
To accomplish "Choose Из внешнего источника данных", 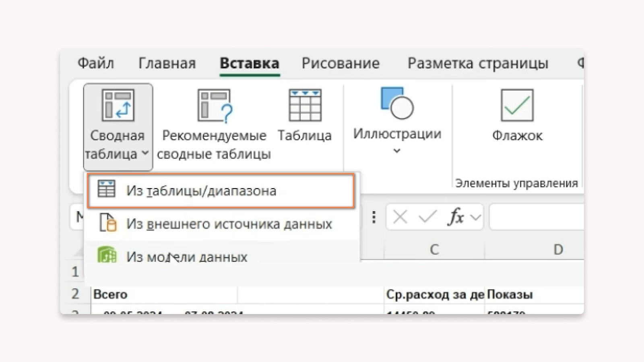I will [x=221, y=224].
